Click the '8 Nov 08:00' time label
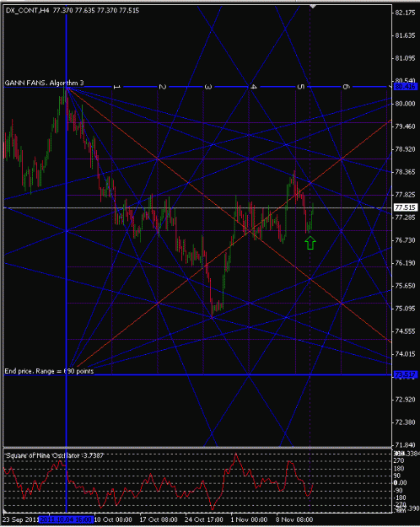The image size is (420, 527). [294, 519]
